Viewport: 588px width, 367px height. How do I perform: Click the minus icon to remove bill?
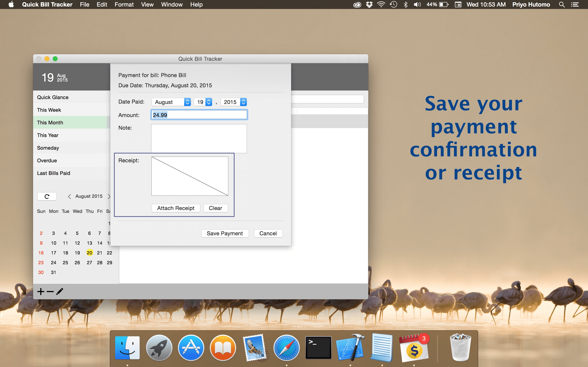pyautogui.click(x=50, y=291)
